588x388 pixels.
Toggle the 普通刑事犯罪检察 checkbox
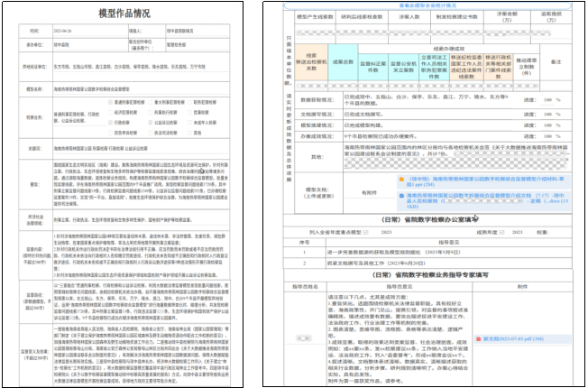[110, 102]
